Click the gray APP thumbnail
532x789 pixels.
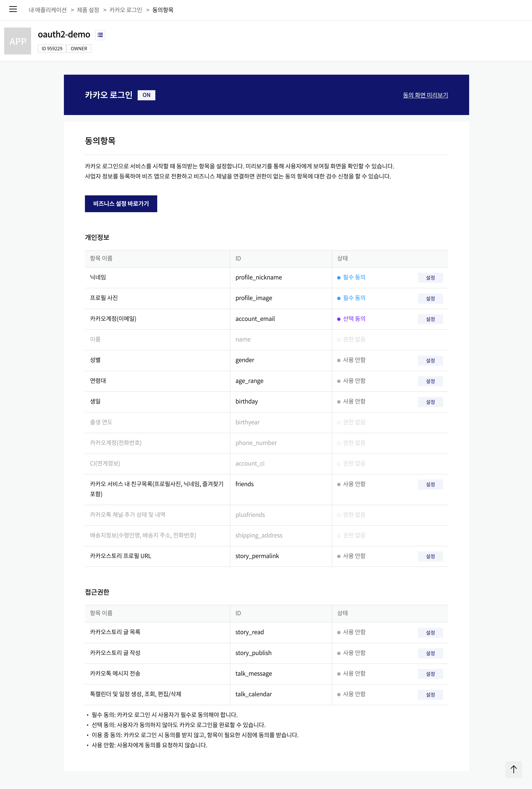coord(18,41)
